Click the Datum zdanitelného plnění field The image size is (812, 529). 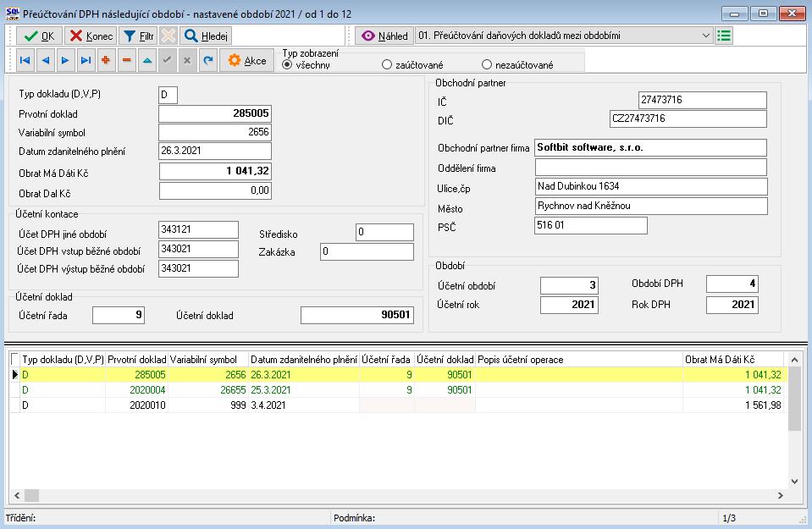[215, 152]
